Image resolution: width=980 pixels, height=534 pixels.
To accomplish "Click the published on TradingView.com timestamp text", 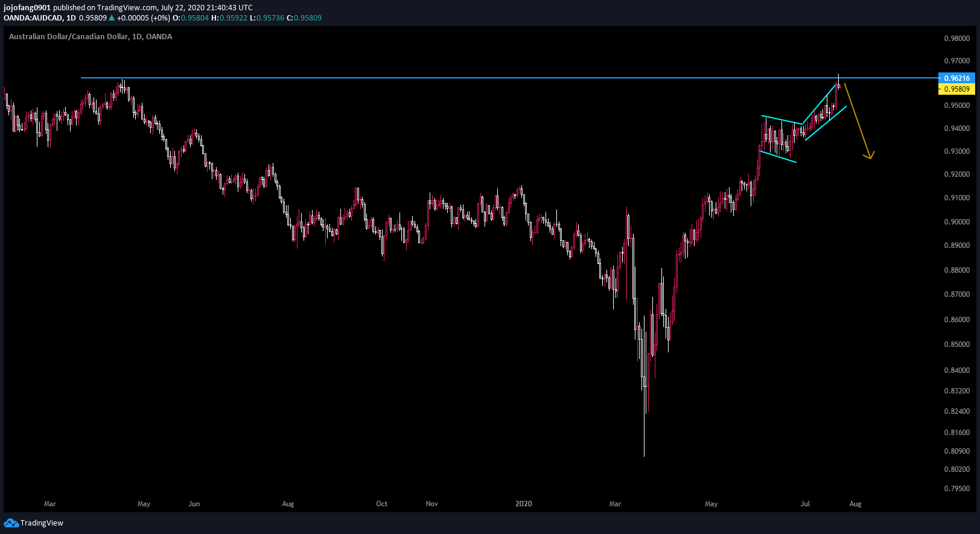I will (x=153, y=8).
